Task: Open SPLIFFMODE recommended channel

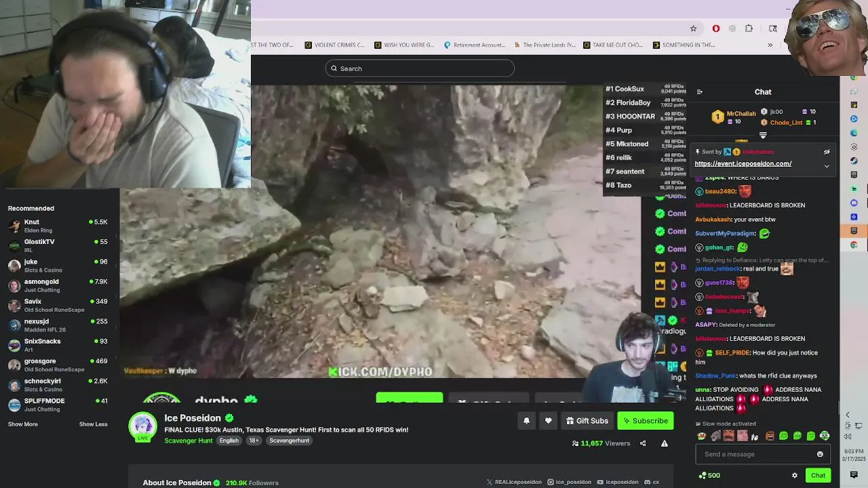Action: [x=58, y=405]
